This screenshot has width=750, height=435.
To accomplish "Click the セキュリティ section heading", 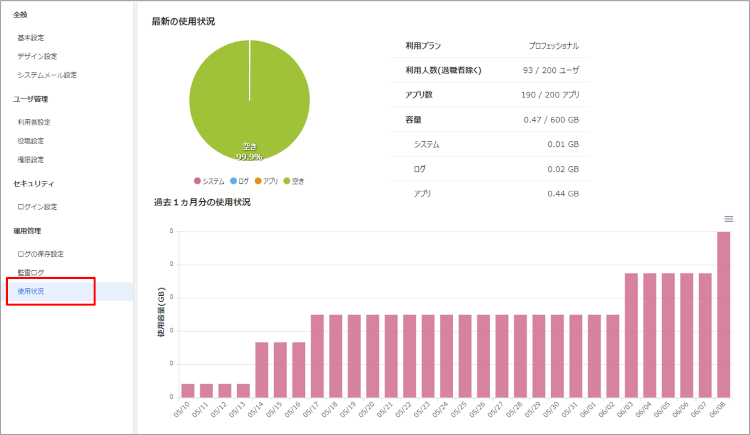I will (33, 184).
